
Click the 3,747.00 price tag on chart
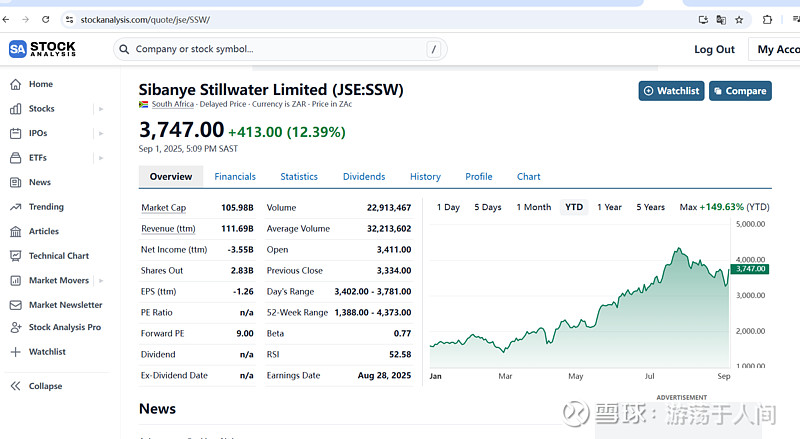(x=750, y=269)
